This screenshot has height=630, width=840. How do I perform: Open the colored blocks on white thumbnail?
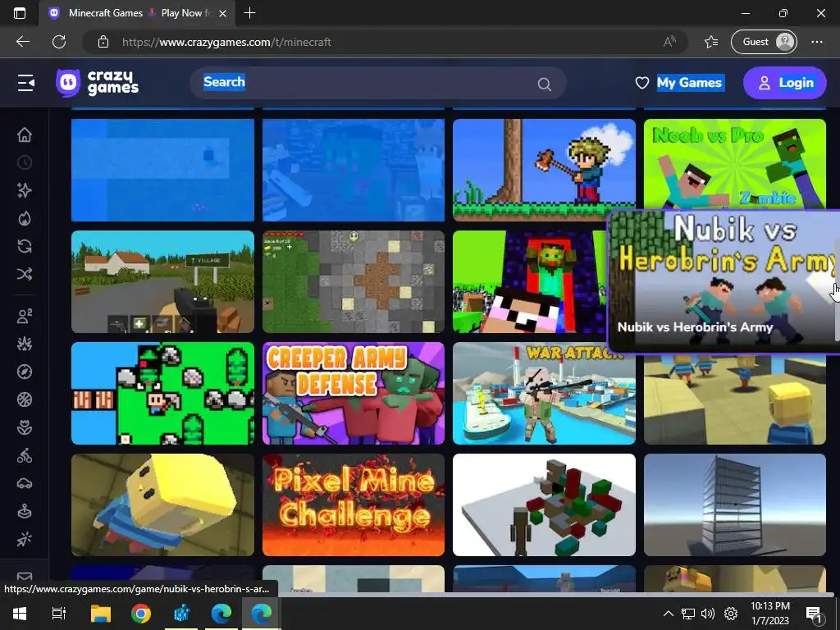(x=545, y=504)
